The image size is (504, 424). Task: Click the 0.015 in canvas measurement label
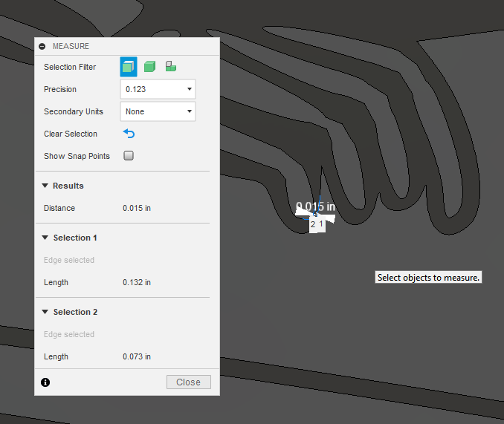(315, 206)
